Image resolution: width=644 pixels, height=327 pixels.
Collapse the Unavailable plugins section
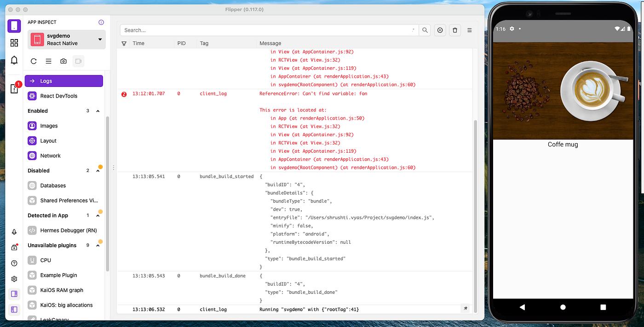click(98, 245)
